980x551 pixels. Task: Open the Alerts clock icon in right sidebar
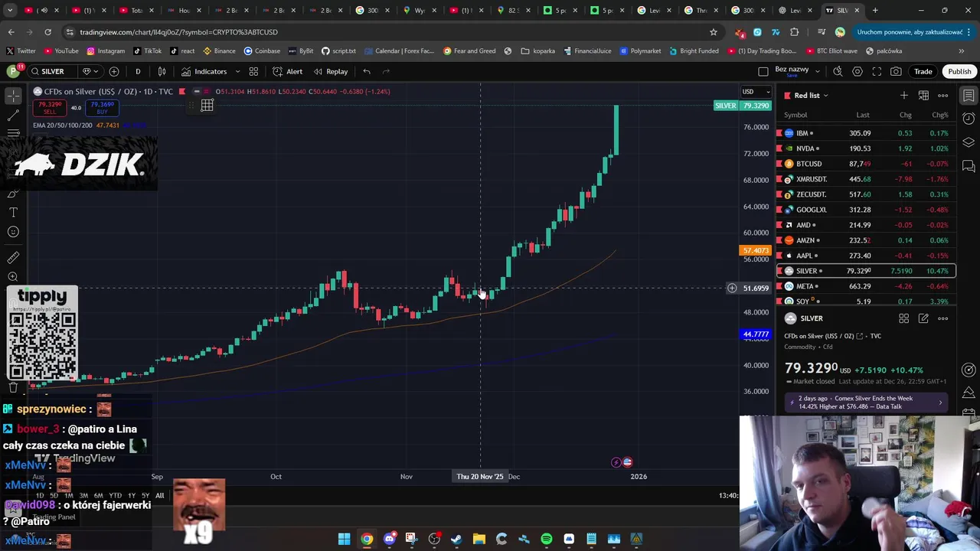pos(969,119)
